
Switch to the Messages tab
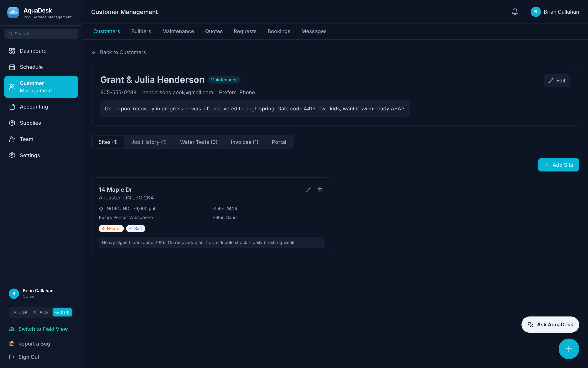pyautogui.click(x=314, y=31)
